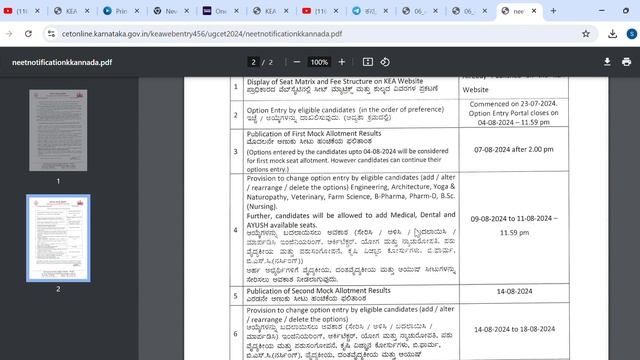Viewport: 640px width, 360px height.
Task: Click 'Publication of First Mock Allotment Results' text
Action: (x=314, y=133)
